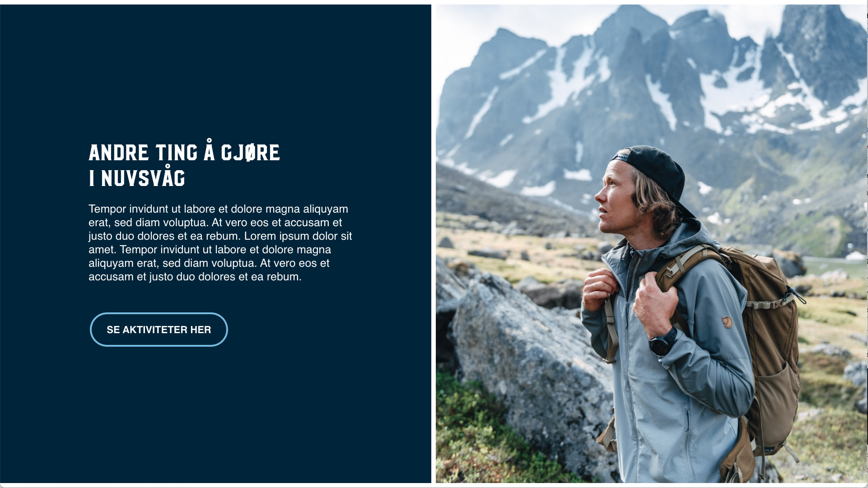The height and width of the screenshot is (488, 868).
Task: Click the SE AKTIVITETER HER button
Action: (x=159, y=330)
